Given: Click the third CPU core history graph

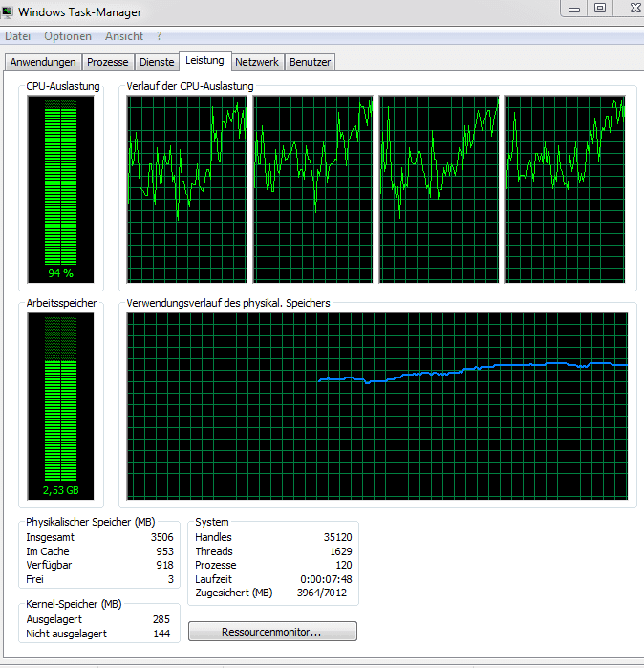Looking at the screenshot, I should pyautogui.click(x=440, y=189).
